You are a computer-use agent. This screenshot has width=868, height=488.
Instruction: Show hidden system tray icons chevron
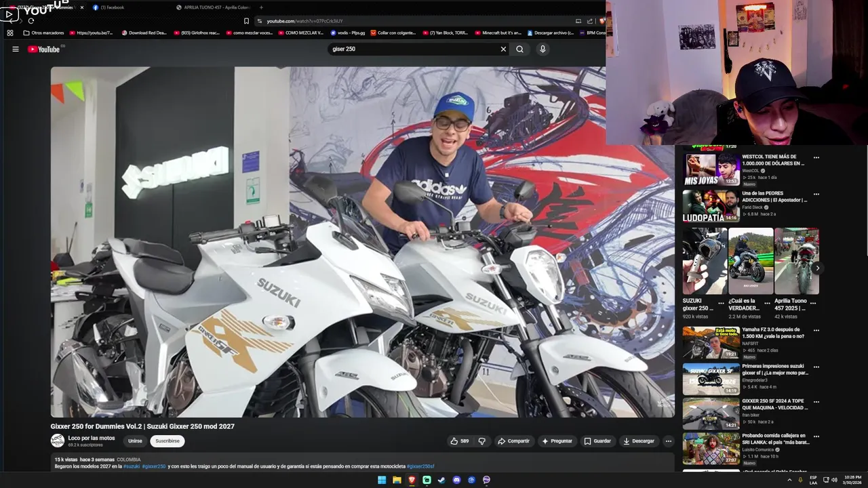click(789, 480)
